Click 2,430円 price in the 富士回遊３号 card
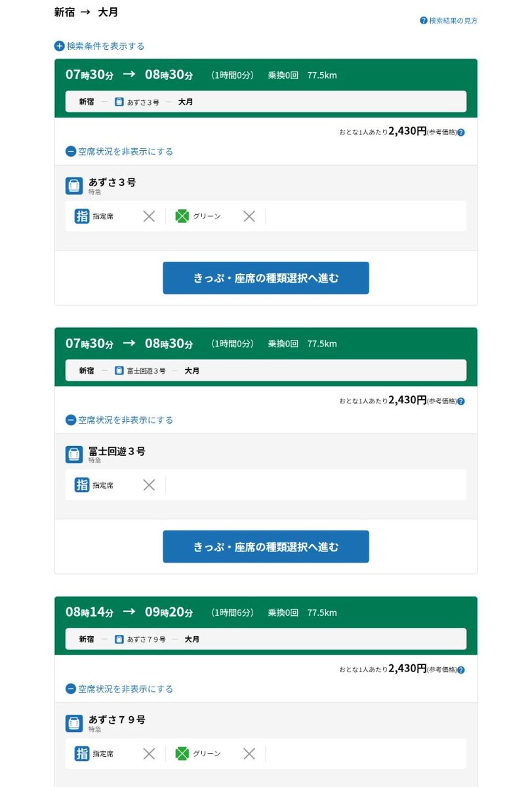The height and width of the screenshot is (787, 532). pyautogui.click(x=407, y=400)
